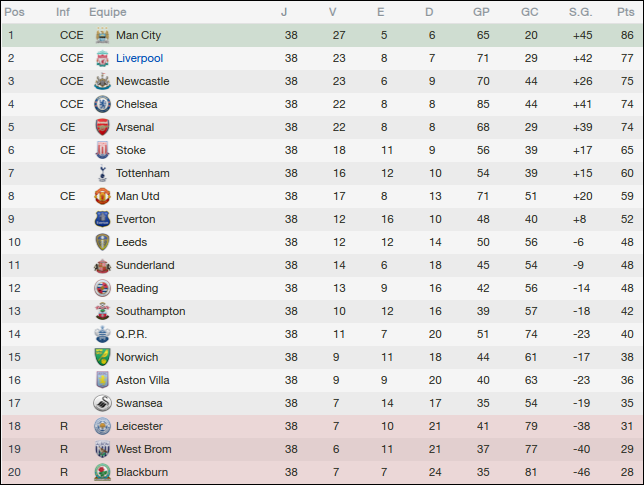The height and width of the screenshot is (485, 644).
Task: Open the Tottenham team name
Action: [144, 173]
